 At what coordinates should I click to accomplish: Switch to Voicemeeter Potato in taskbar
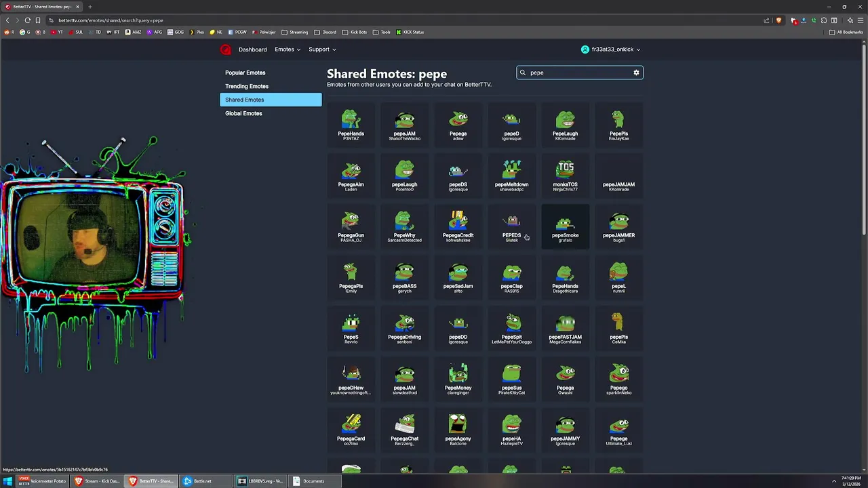[44, 481]
